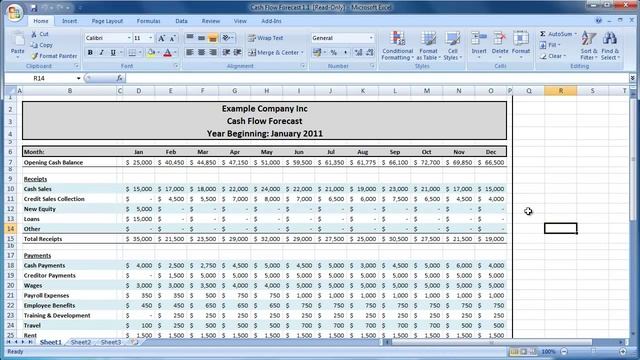The image size is (640, 360).
Task: Cut the selected cells
Action: pos(40,34)
